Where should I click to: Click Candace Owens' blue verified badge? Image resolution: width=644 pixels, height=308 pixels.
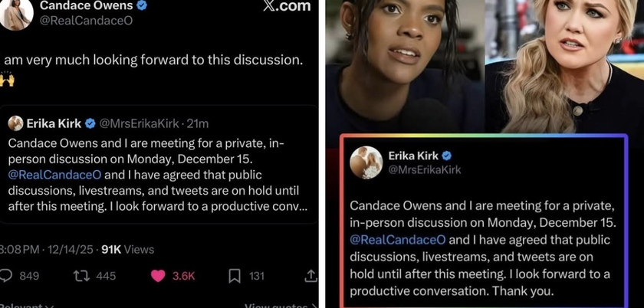click(142, 5)
